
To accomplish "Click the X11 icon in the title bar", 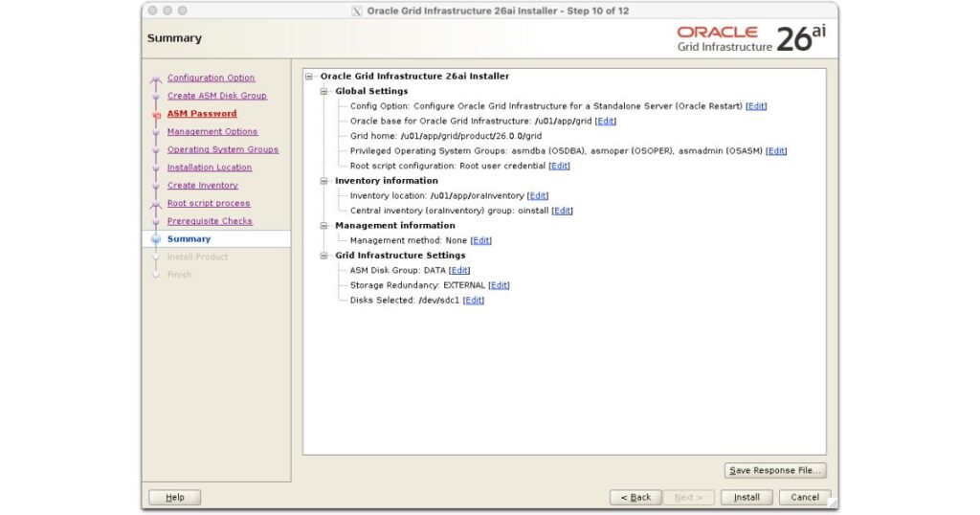I will click(357, 11).
